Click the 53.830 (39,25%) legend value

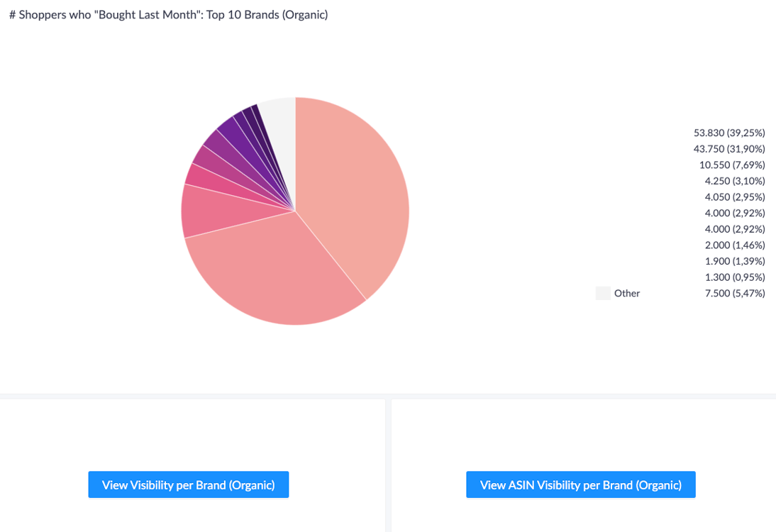click(729, 133)
